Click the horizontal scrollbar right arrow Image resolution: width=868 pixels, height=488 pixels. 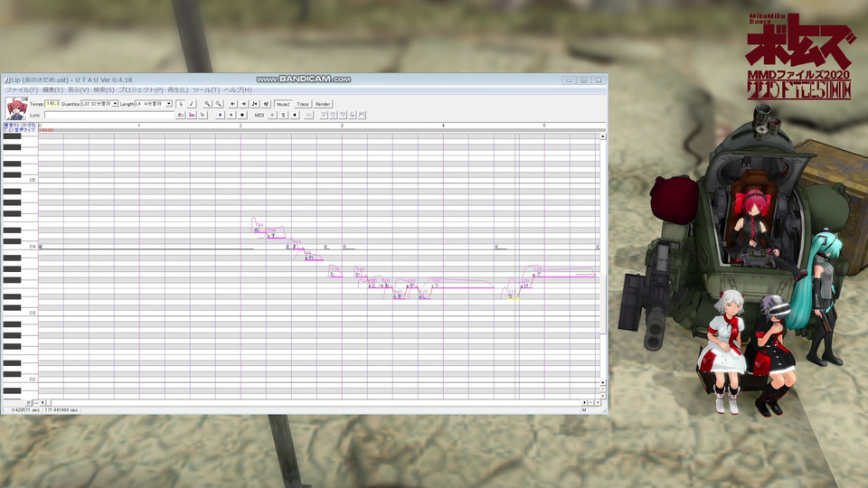pos(585,403)
